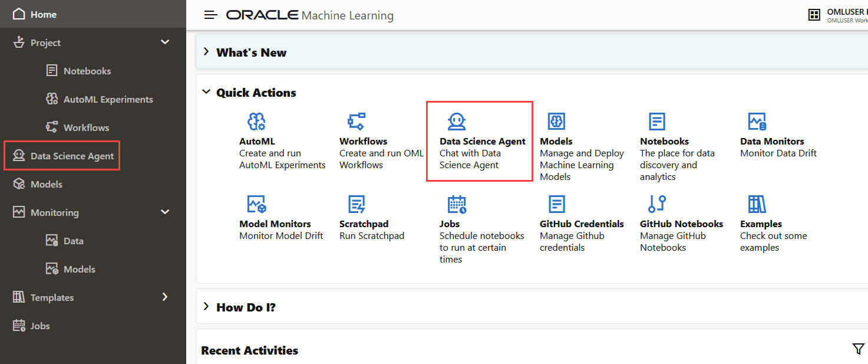Click the Models monitor icon under Monitoring

point(52,269)
